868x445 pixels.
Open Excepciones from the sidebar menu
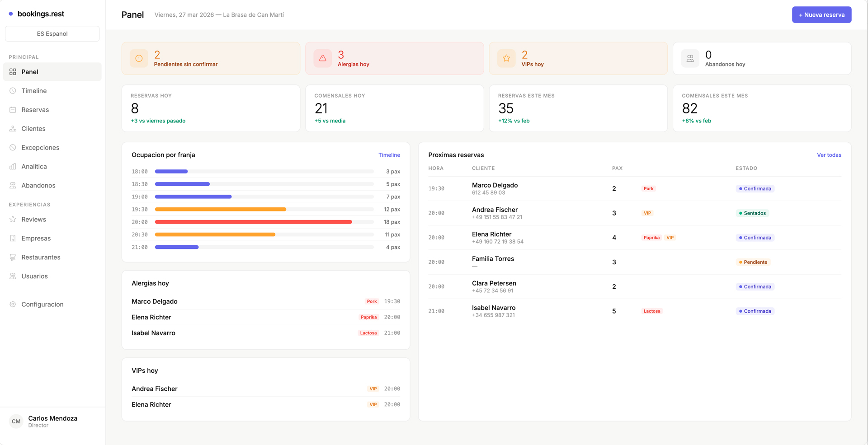click(40, 147)
